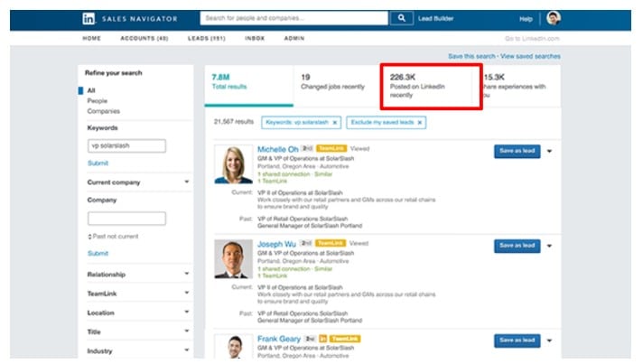Remove the 'Keywords: vp solarslash' filter chip
This screenshot has height=364, width=643.
(x=335, y=121)
